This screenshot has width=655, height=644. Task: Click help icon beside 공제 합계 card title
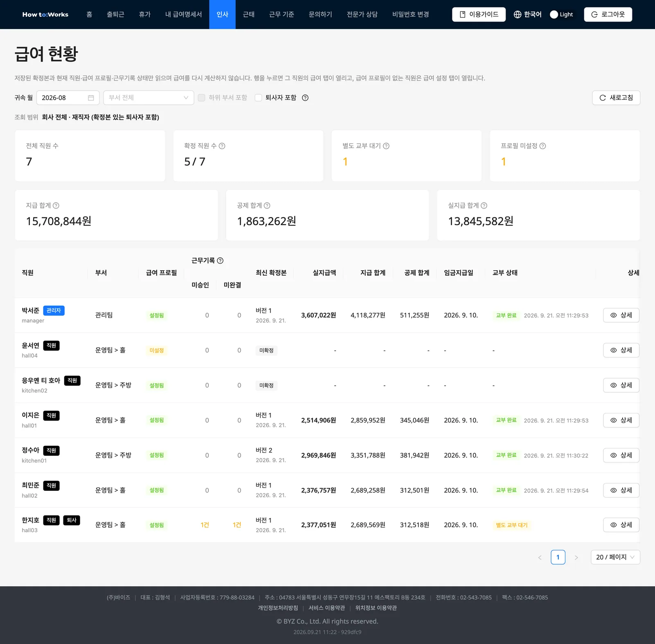(x=267, y=206)
